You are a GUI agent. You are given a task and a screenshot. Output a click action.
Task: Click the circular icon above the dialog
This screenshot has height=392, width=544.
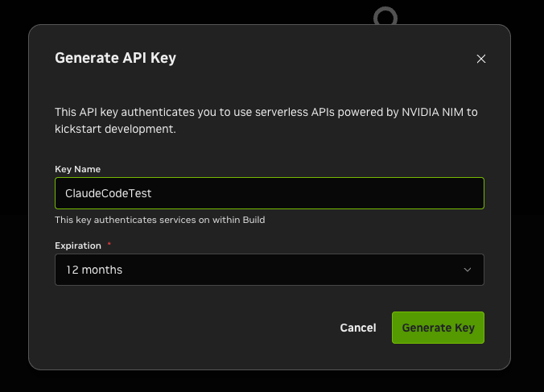385,16
